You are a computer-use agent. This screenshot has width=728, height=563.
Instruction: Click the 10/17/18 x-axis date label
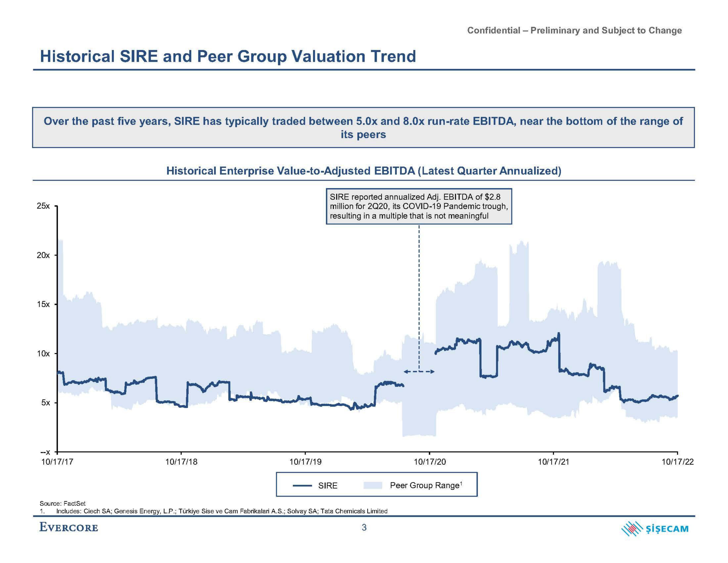click(x=181, y=462)
